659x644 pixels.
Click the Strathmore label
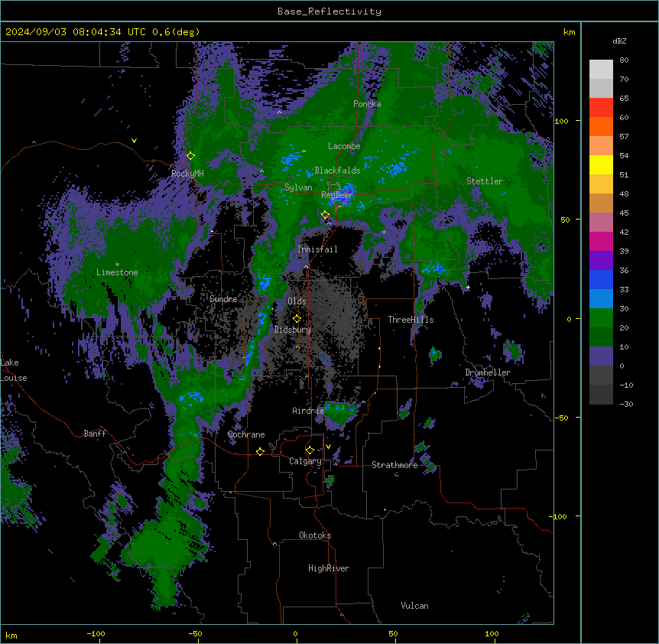pos(394,465)
